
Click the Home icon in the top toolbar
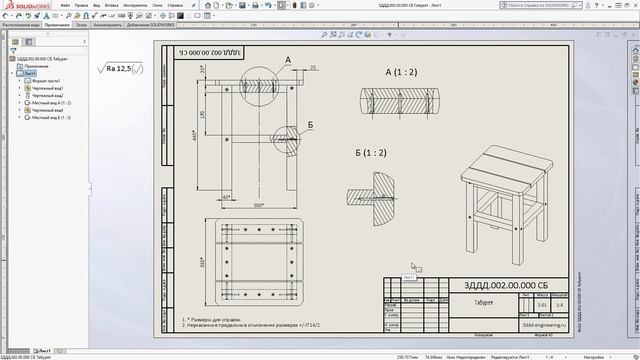[x=208, y=5]
